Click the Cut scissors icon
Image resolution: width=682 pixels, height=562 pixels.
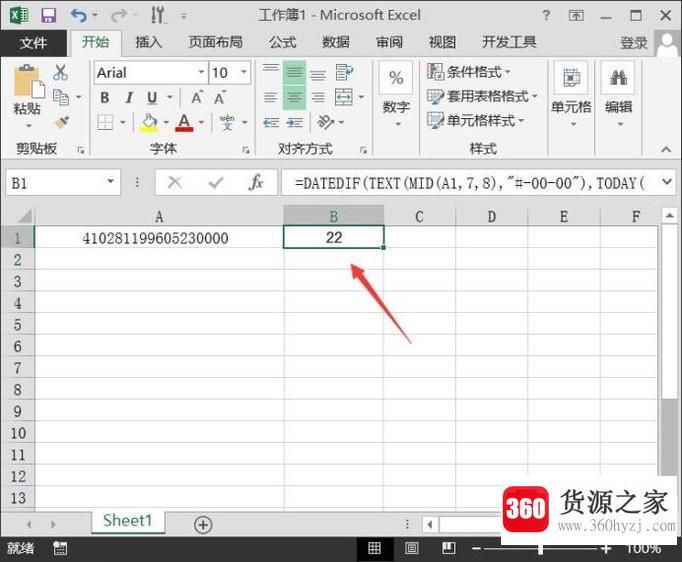coord(60,73)
